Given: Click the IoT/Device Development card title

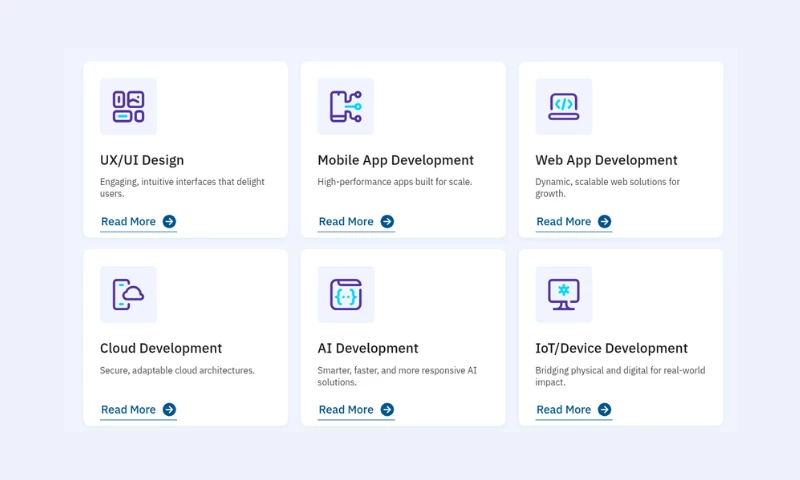Looking at the screenshot, I should point(611,348).
